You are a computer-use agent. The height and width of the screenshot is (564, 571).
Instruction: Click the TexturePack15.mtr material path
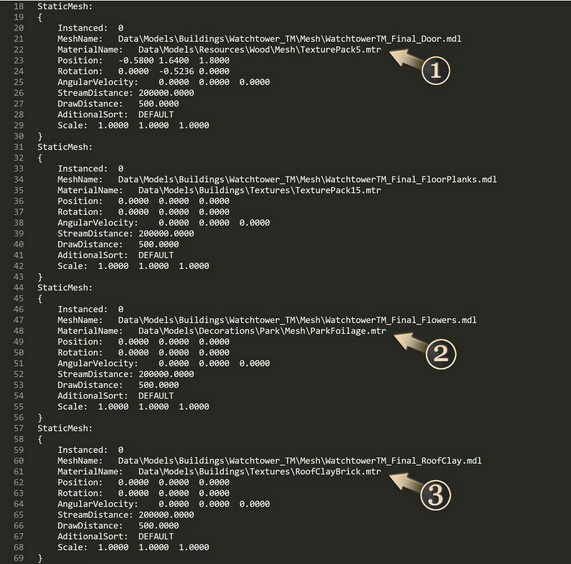[259, 190]
